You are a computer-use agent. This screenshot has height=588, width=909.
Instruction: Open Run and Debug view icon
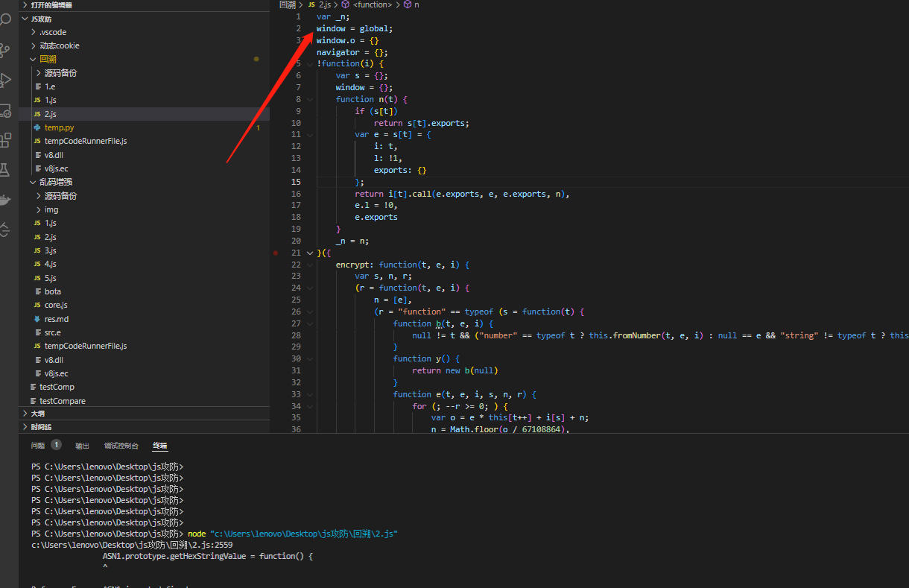(x=6, y=79)
